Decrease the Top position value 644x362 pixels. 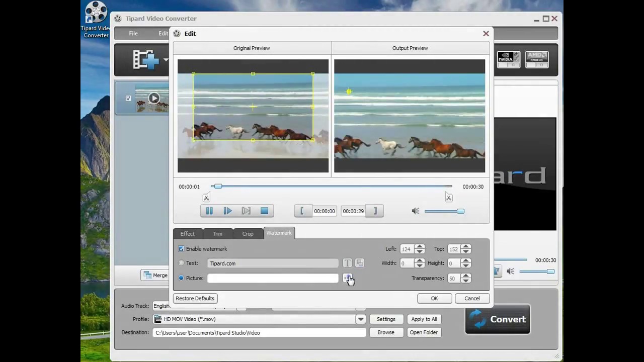466,251
